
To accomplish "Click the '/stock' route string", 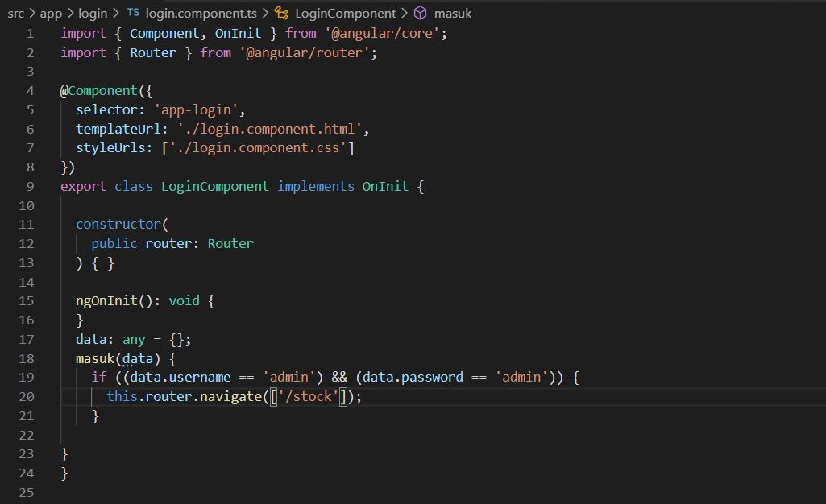I will (308, 397).
